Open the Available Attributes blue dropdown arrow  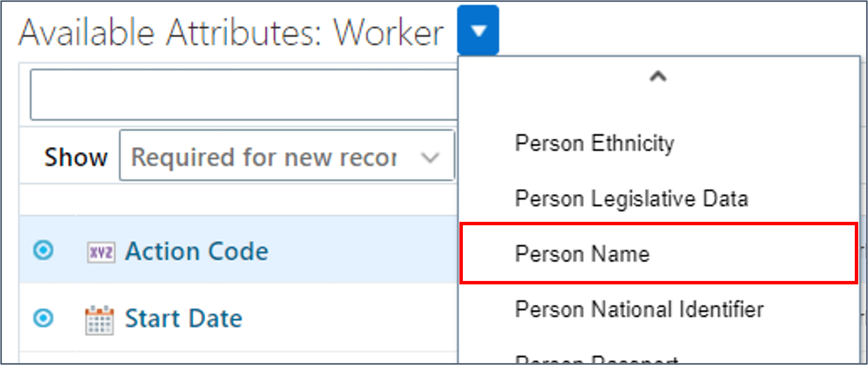[478, 29]
